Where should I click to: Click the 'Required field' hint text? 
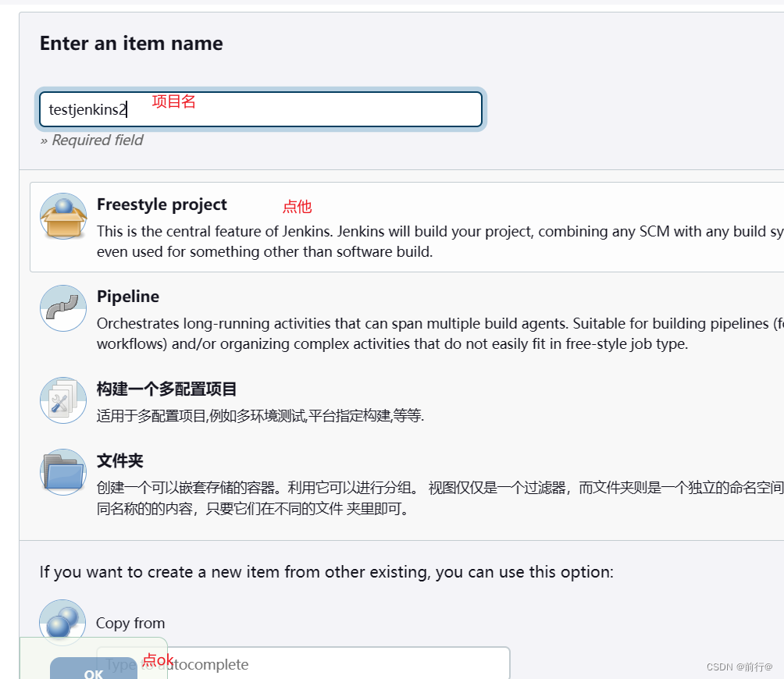pos(92,140)
